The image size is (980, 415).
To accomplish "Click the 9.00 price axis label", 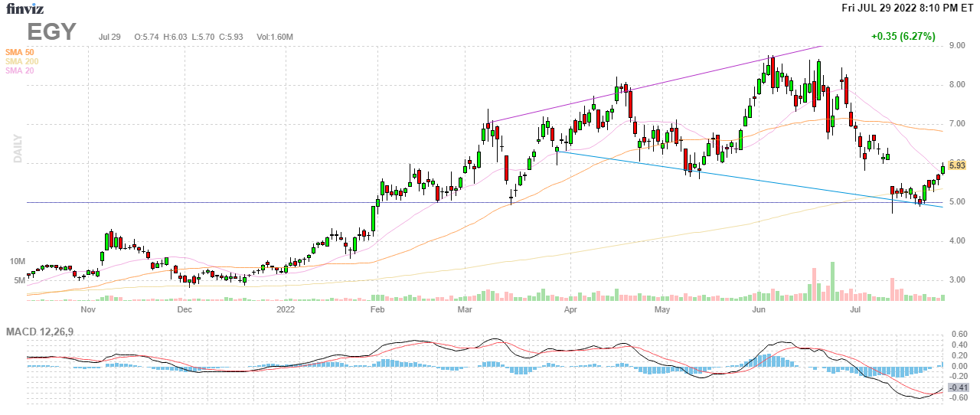I will (956, 46).
